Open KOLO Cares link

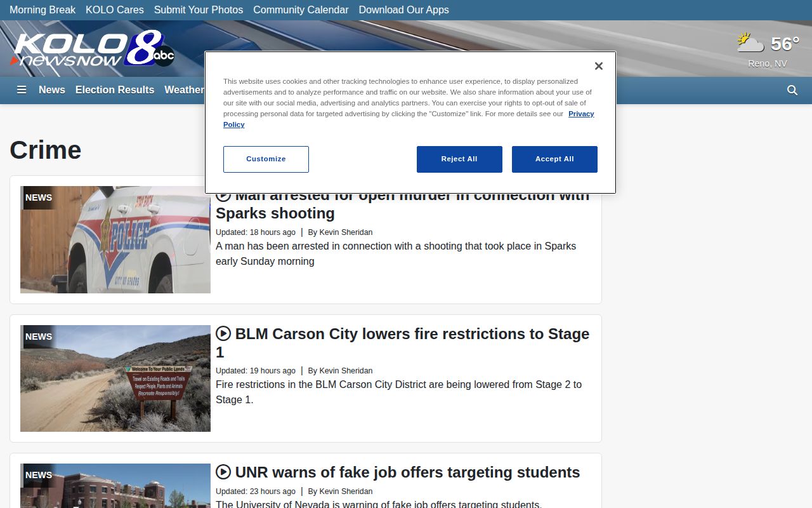(x=115, y=10)
